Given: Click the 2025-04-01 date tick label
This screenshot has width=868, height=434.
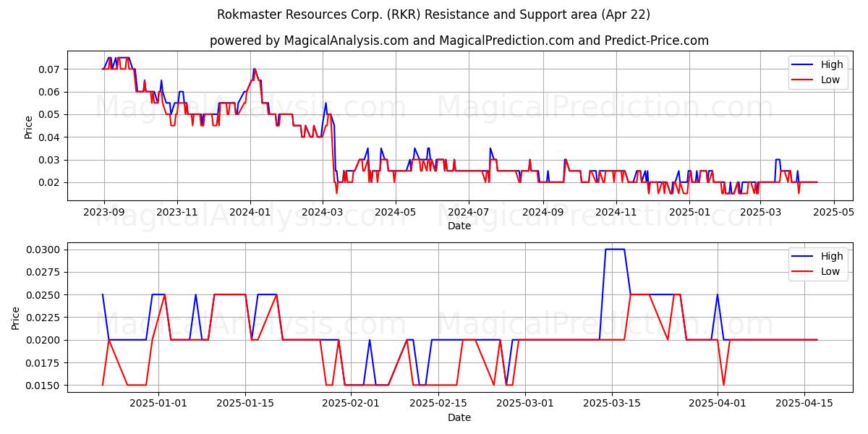Looking at the screenshot, I should 718,404.
